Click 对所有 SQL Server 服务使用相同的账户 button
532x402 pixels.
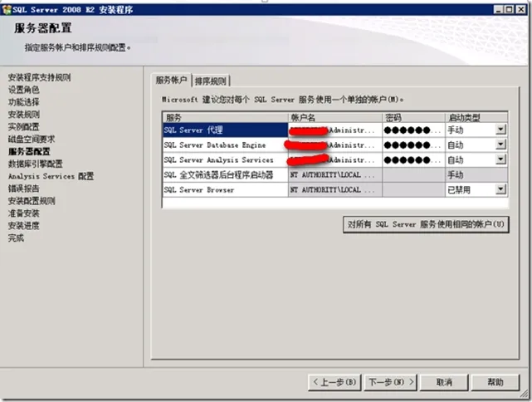point(426,224)
